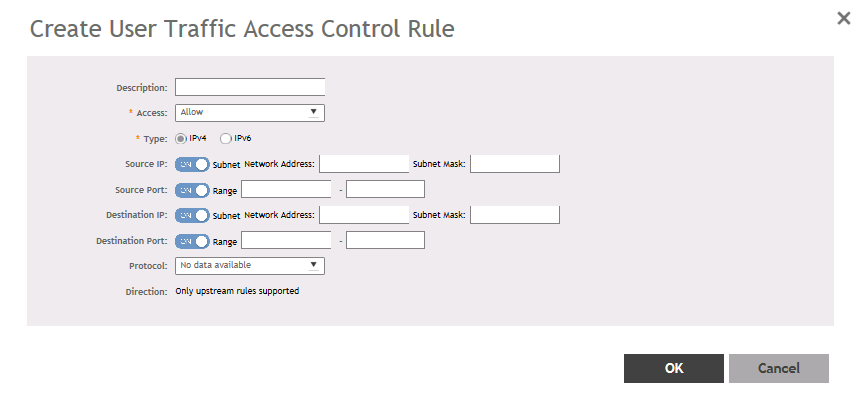The height and width of the screenshot is (398, 863).
Task: Click the Cancel button
Action: tap(779, 368)
